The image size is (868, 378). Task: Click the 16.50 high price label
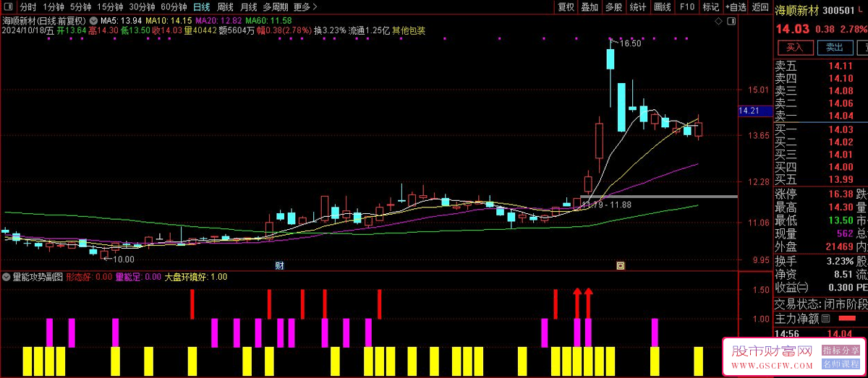coord(631,44)
